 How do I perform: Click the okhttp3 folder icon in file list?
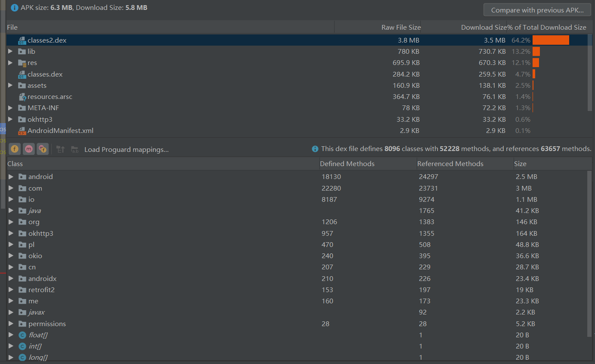point(22,119)
